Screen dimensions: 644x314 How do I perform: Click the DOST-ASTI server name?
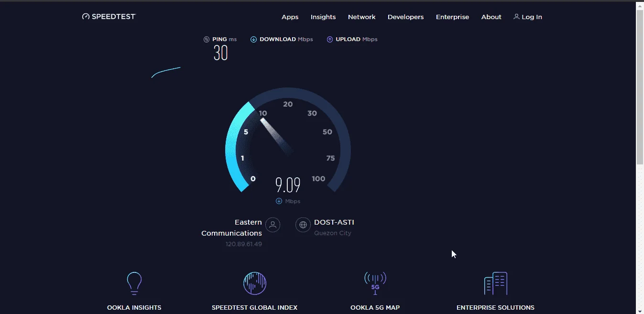coord(334,222)
